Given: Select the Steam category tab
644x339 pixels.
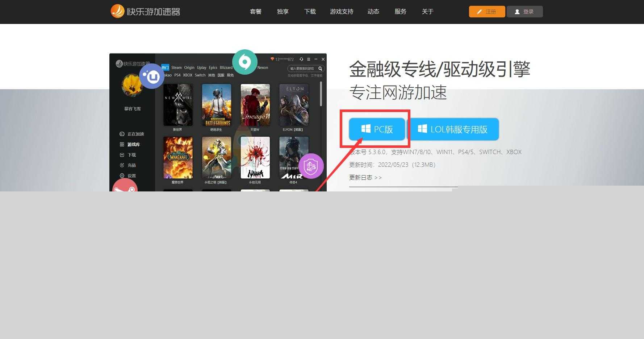Looking at the screenshot, I should [176, 67].
